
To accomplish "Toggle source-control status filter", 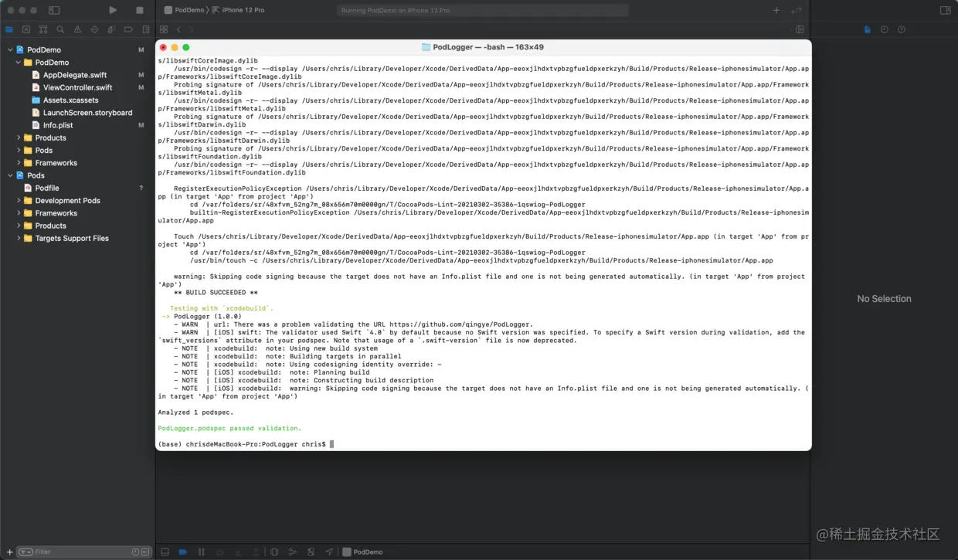I will (x=145, y=552).
